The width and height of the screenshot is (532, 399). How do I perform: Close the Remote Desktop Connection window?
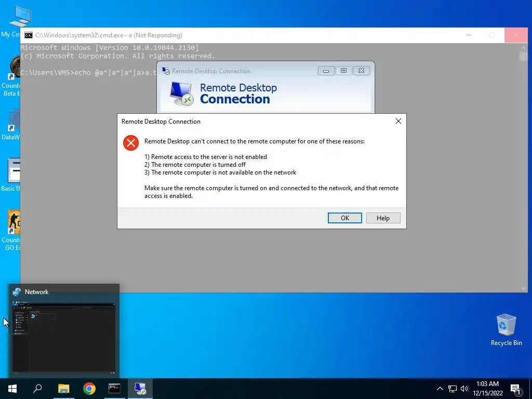[x=362, y=71]
